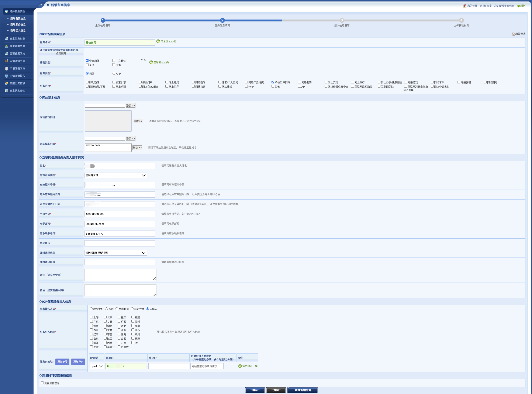
Task: Select the APP service type radio
Action: click(114, 73)
